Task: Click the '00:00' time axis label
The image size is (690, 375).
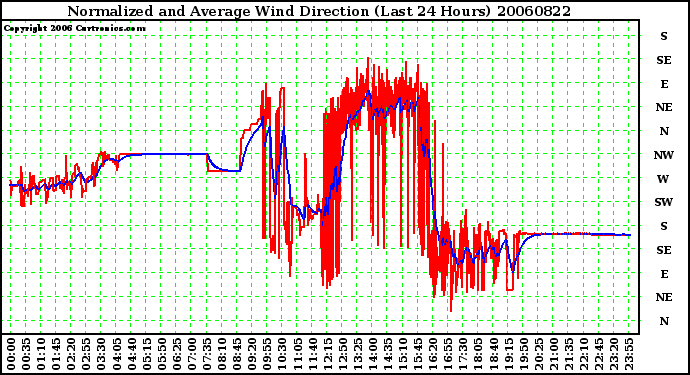Action: click(11, 354)
